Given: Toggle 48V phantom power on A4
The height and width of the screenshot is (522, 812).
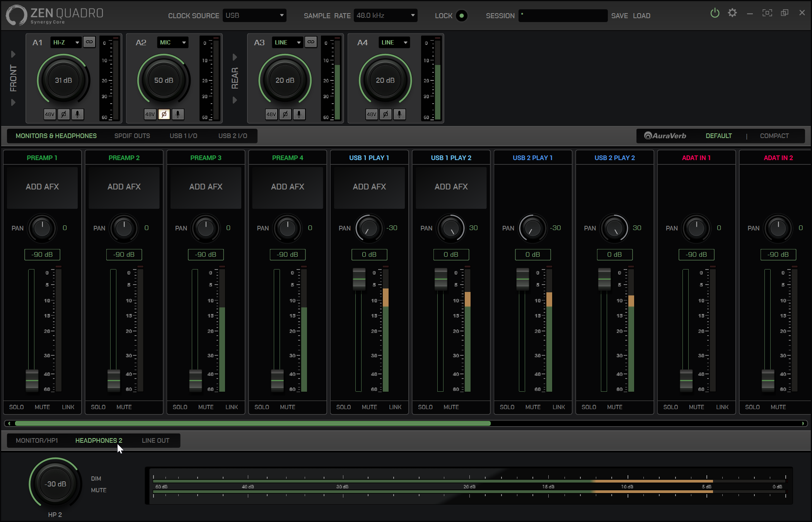Looking at the screenshot, I should tap(372, 114).
